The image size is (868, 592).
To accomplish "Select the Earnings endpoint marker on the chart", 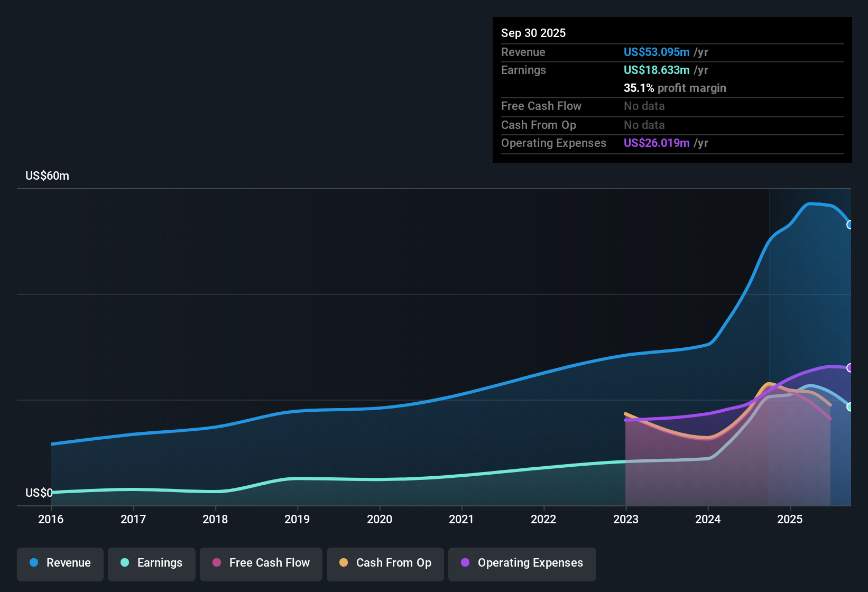I will [849, 407].
